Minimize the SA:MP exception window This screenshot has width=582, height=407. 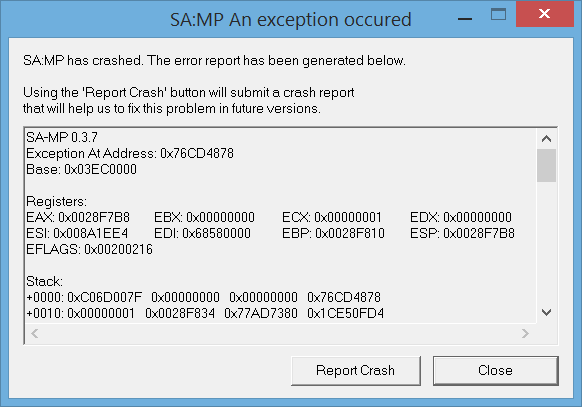pos(465,19)
